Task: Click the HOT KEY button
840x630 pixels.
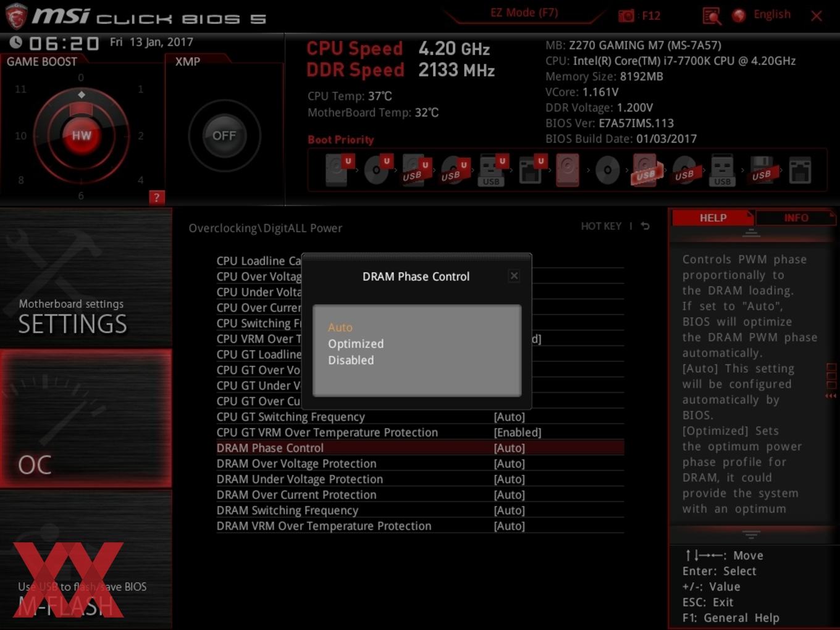Action: [x=601, y=226]
